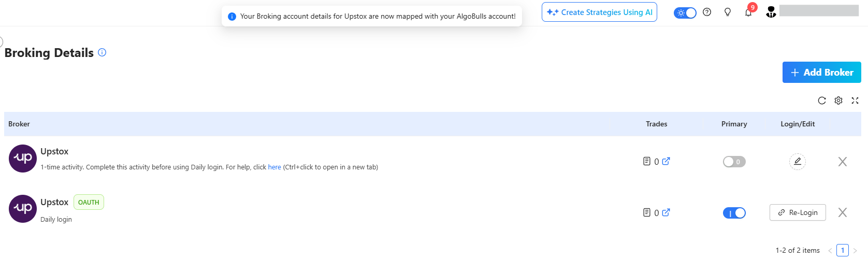Open notifications bell with 9 badge

[749, 11]
